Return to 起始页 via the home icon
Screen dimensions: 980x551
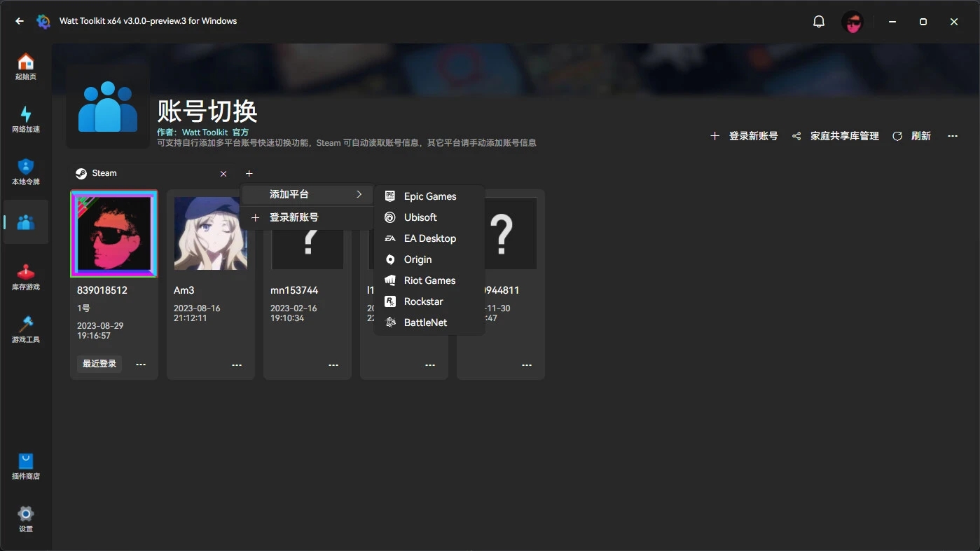pos(25,67)
